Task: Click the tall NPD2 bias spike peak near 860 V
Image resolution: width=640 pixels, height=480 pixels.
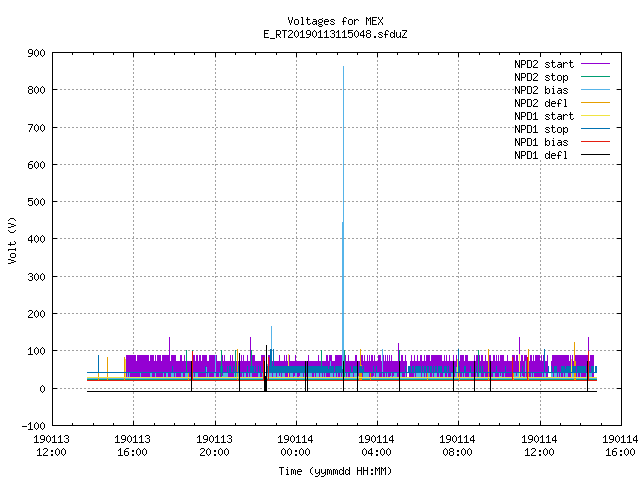Action: coord(344,67)
